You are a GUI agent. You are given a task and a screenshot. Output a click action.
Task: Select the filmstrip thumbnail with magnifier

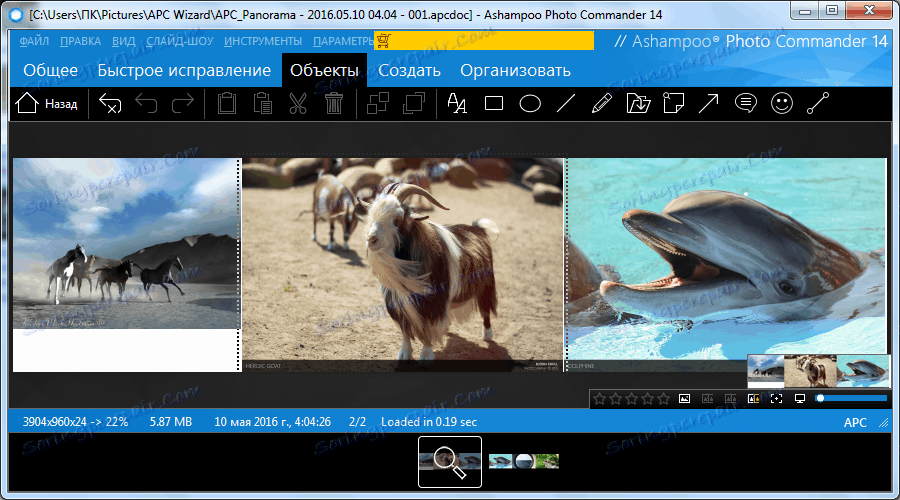point(450,462)
